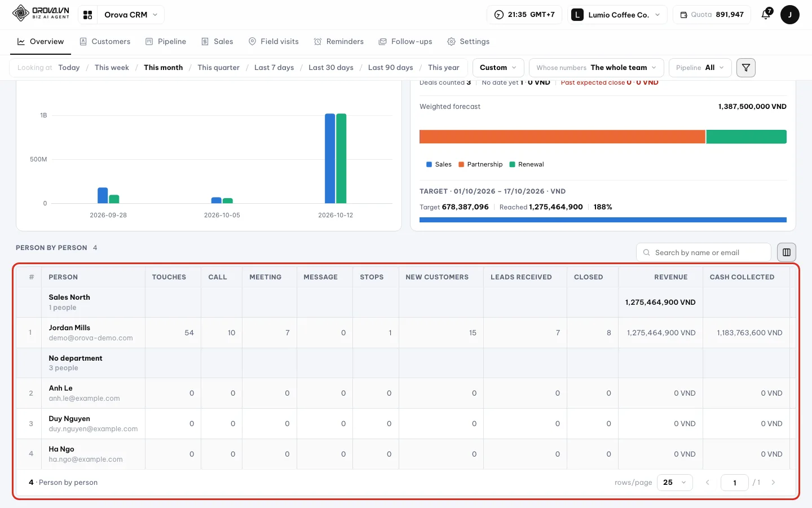Filter by This quarter

pyautogui.click(x=218, y=68)
